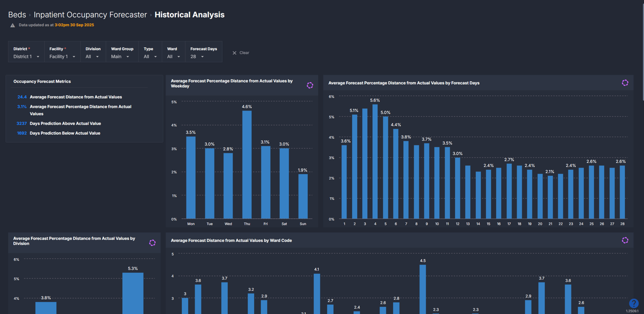Click the warning triangle beside the update timestamp
644x314 pixels.
pyautogui.click(x=12, y=25)
